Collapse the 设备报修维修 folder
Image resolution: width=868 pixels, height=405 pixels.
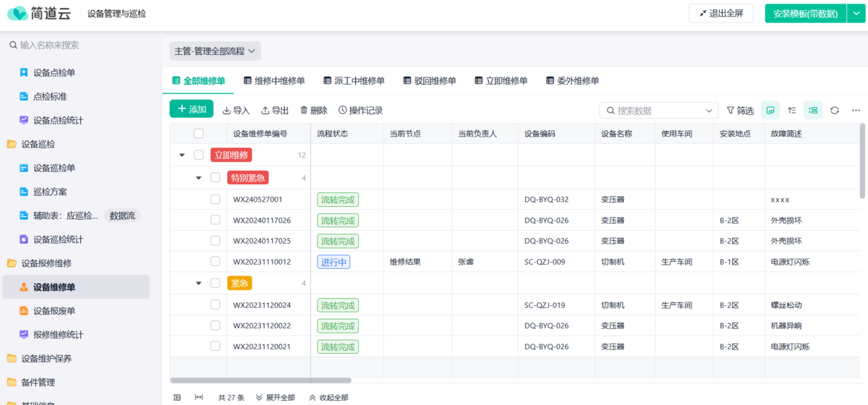[39, 263]
